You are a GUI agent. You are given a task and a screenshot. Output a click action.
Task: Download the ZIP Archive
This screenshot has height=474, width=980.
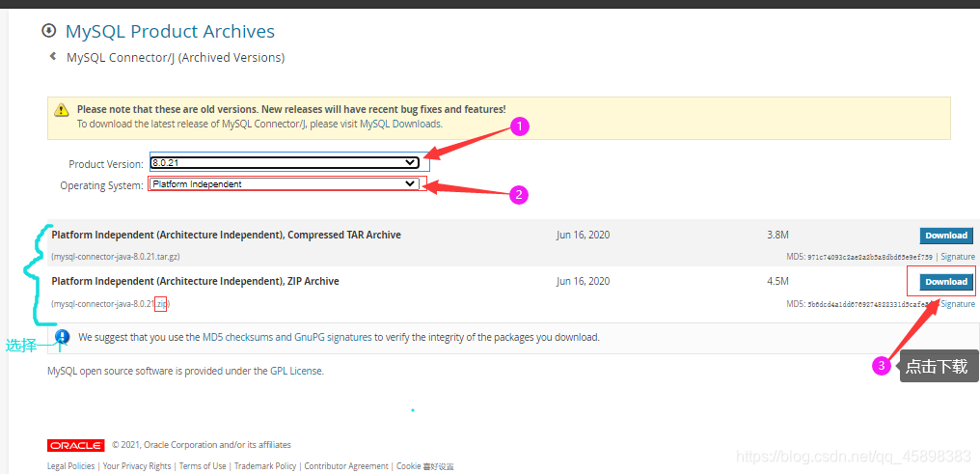(x=946, y=281)
